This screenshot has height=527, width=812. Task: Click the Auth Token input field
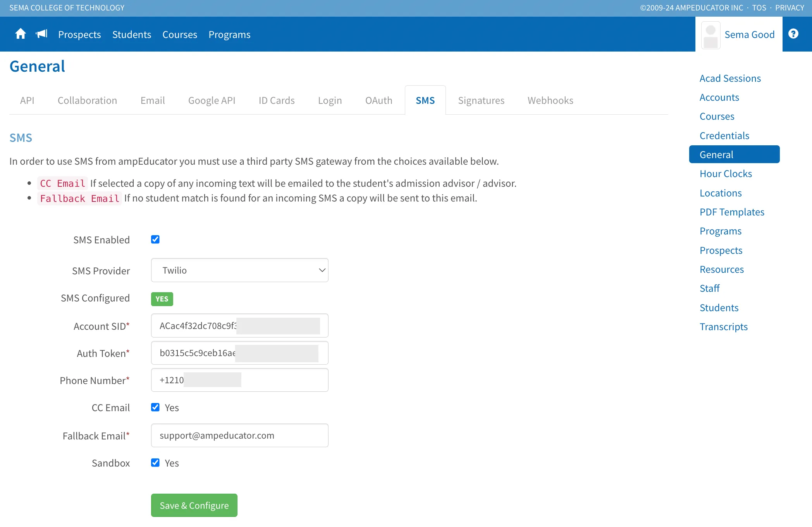[239, 353]
